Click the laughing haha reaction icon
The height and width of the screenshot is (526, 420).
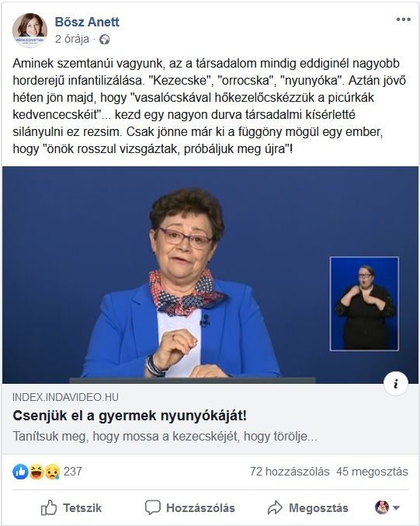tap(36, 472)
